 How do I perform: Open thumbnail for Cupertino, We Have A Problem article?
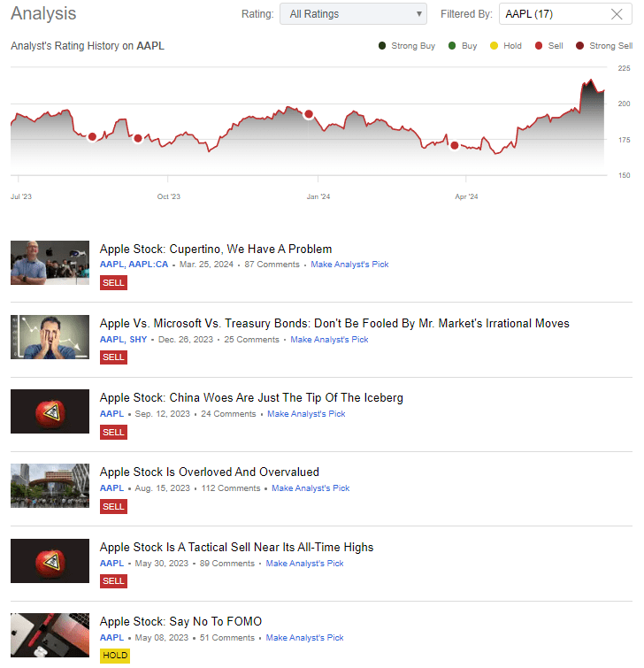click(50, 263)
